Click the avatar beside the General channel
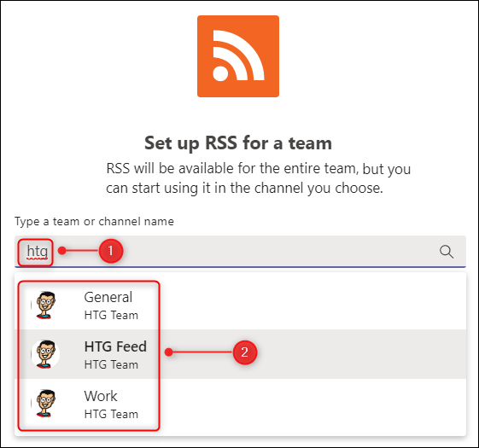Viewport: 479px width, 448px height. tap(45, 305)
